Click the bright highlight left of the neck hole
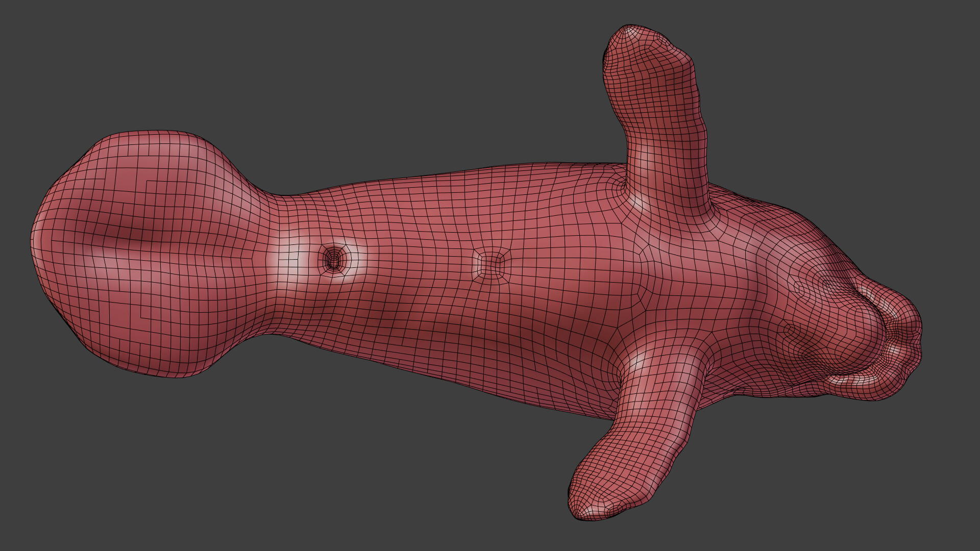The image size is (980, 551). pos(288,261)
